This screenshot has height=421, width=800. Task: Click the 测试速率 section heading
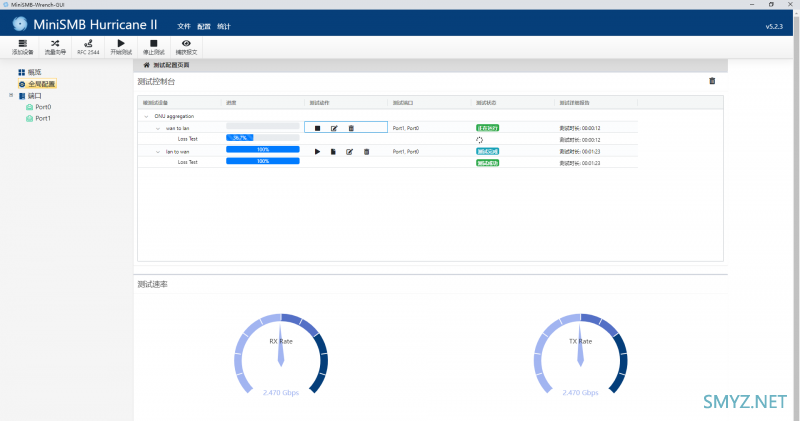pyautogui.click(x=152, y=284)
